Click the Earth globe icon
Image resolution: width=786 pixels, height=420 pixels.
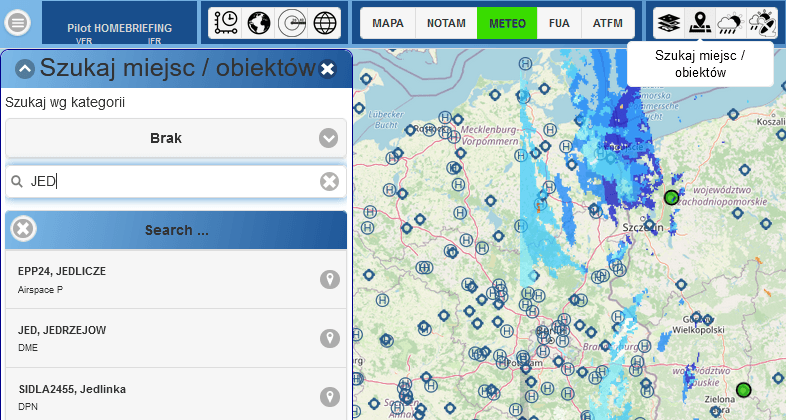[x=259, y=23]
